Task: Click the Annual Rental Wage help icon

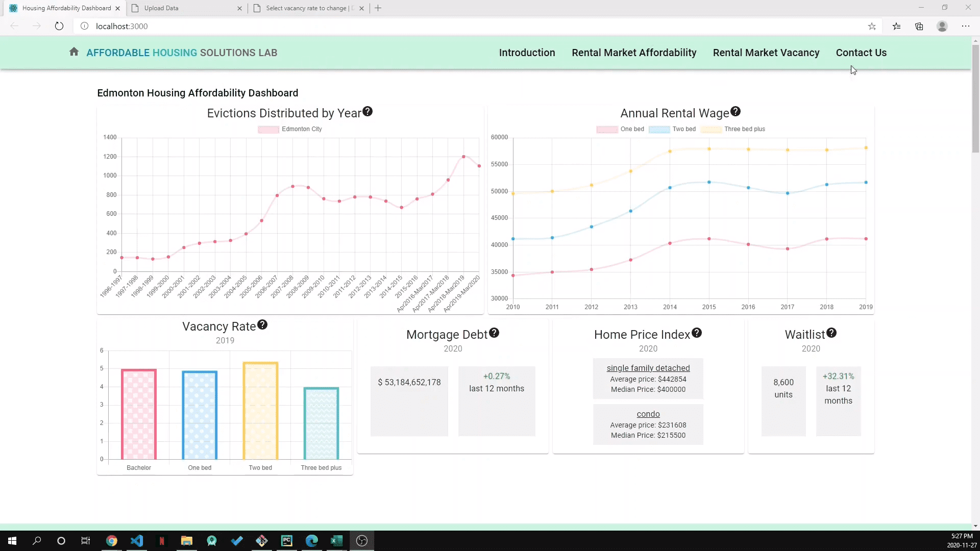Action: [x=736, y=111]
